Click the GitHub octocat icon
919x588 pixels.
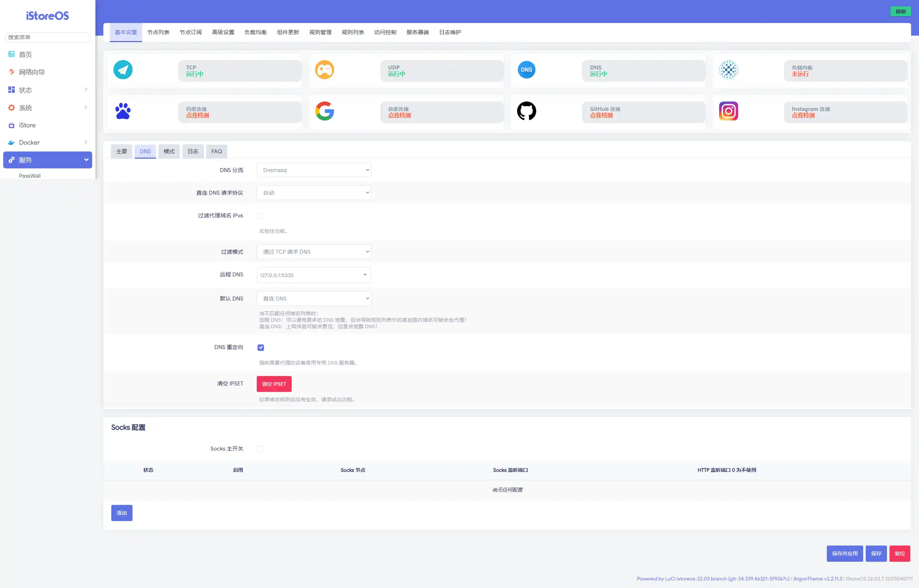(x=526, y=111)
